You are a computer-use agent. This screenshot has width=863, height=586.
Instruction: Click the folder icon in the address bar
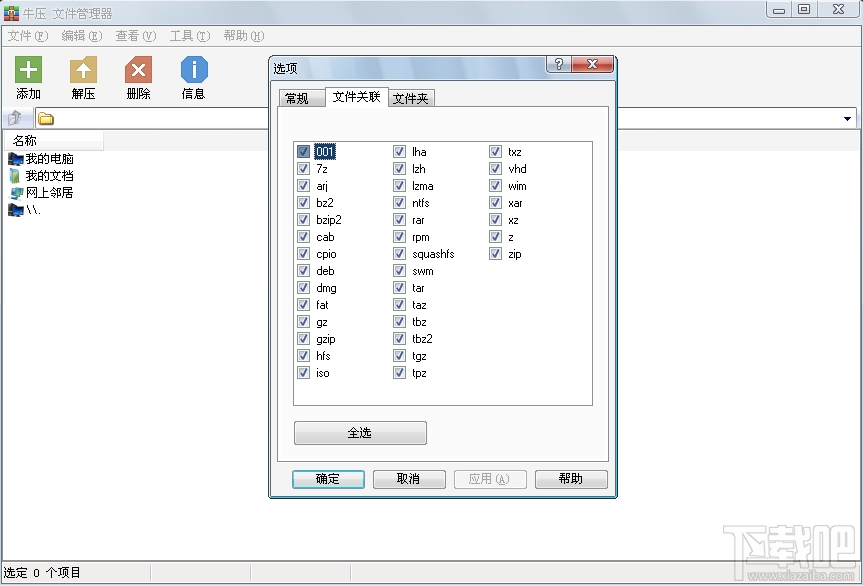pos(46,118)
